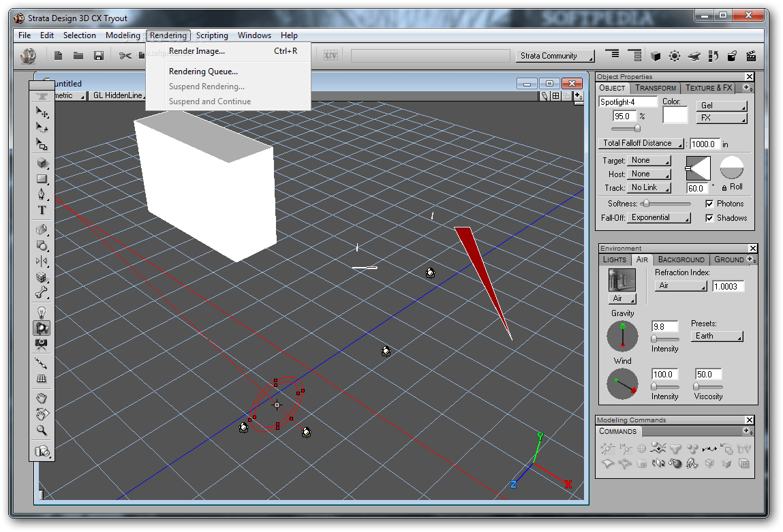Adjust the Softness slider
783x532 pixels.
666,204
